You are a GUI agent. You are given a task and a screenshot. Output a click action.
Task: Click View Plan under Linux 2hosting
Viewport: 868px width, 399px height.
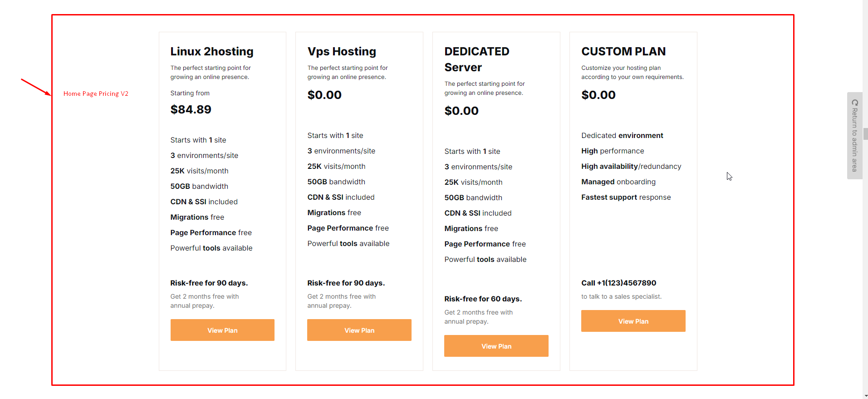click(x=222, y=330)
